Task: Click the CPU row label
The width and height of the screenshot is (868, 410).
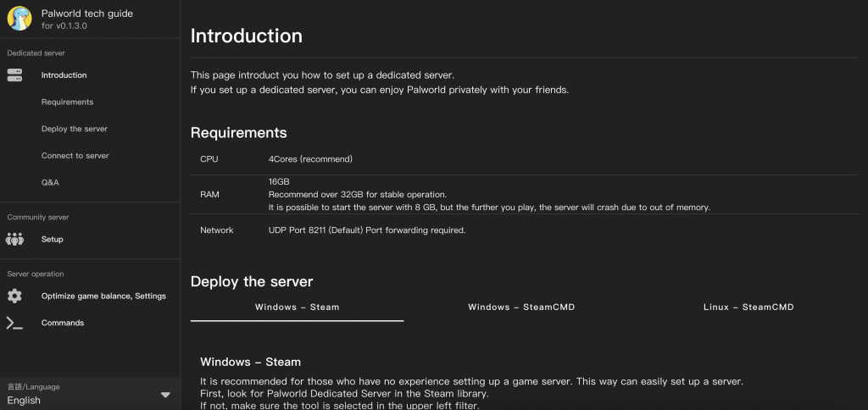Action: pos(209,158)
